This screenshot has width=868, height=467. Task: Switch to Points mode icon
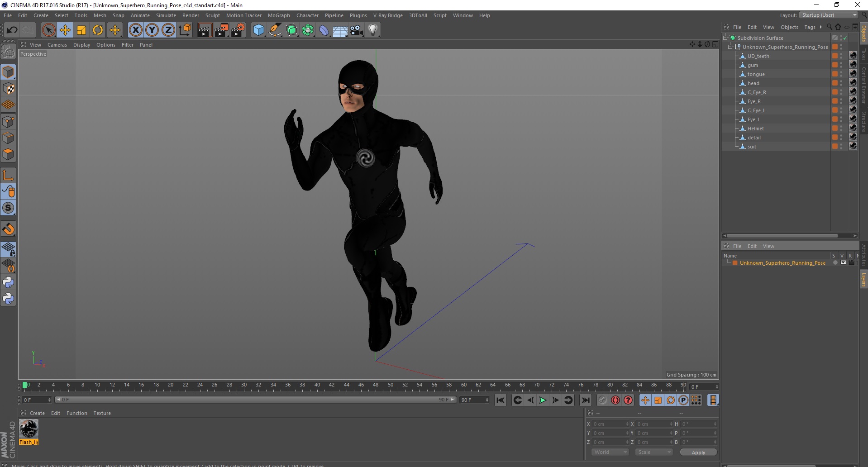point(8,122)
